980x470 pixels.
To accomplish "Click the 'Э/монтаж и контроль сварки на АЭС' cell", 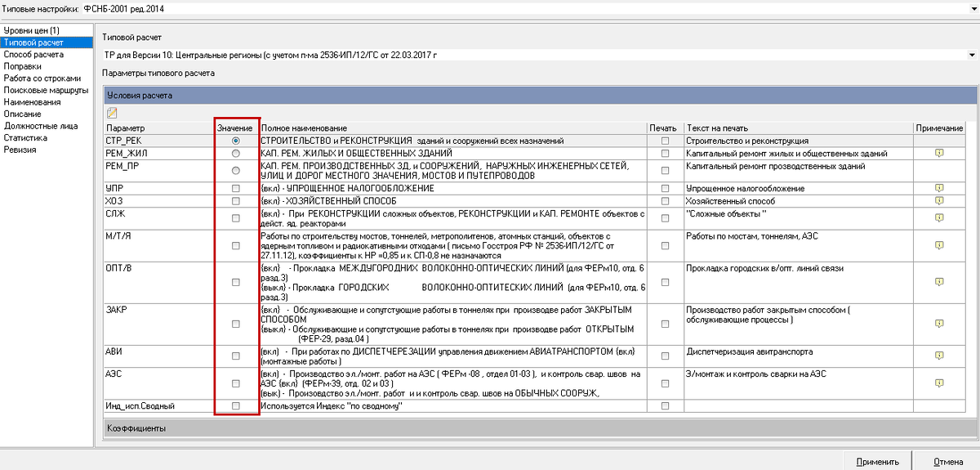I will 799,383.
